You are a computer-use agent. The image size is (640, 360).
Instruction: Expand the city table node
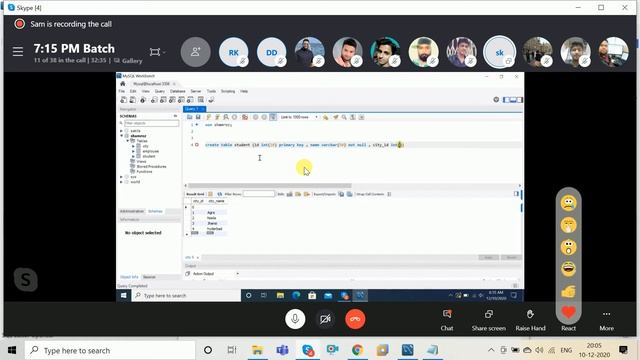[133, 146]
